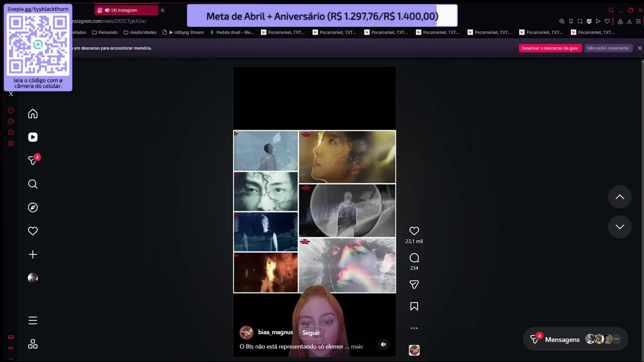Image resolution: width=644 pixels, height=362 pixels.
Task: Go to the Instagram Home icon
Action: pyautogui.click(x=33, y=114)
